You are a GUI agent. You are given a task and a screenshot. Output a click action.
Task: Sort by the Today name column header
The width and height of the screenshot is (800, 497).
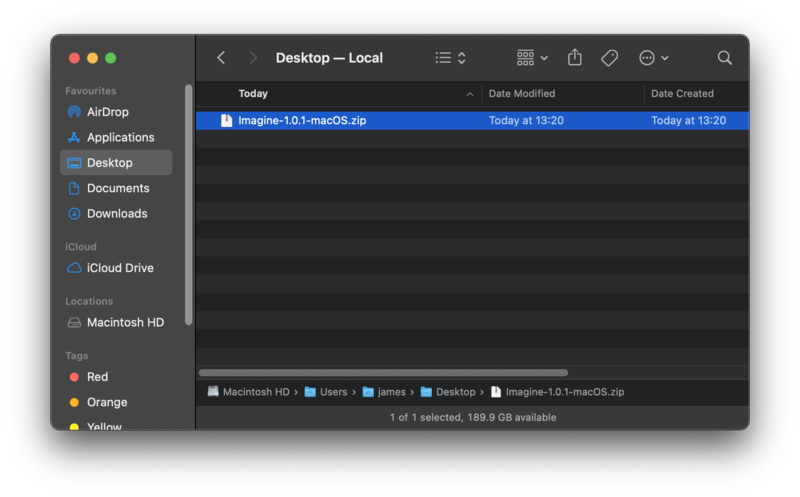[x=253, y=93]
